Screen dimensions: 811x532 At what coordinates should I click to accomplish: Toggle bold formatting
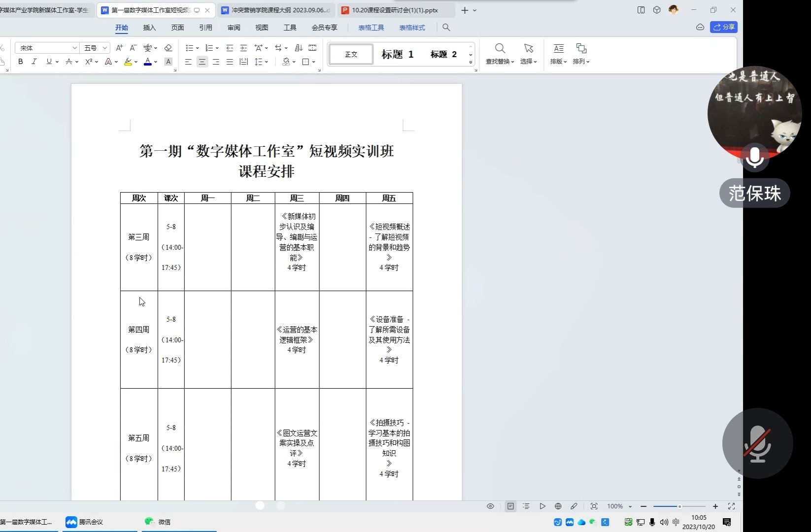pyautogui.click(x=20, y=62)
